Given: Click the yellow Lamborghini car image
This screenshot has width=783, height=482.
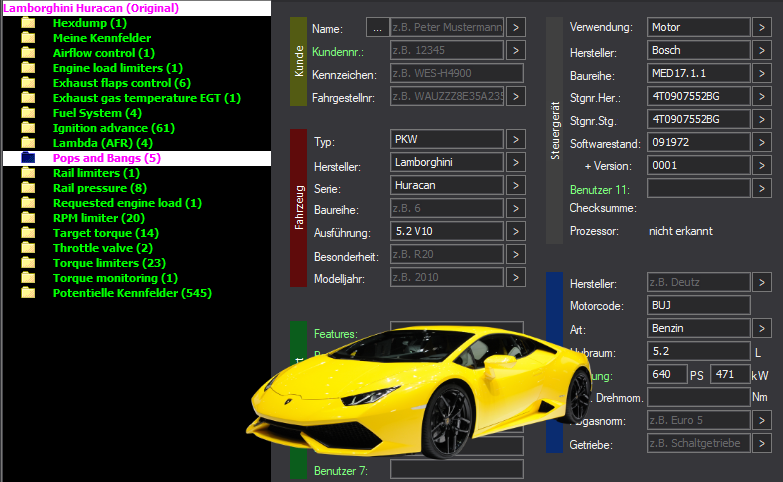Looking at the screenshot, I should point(419,390).
